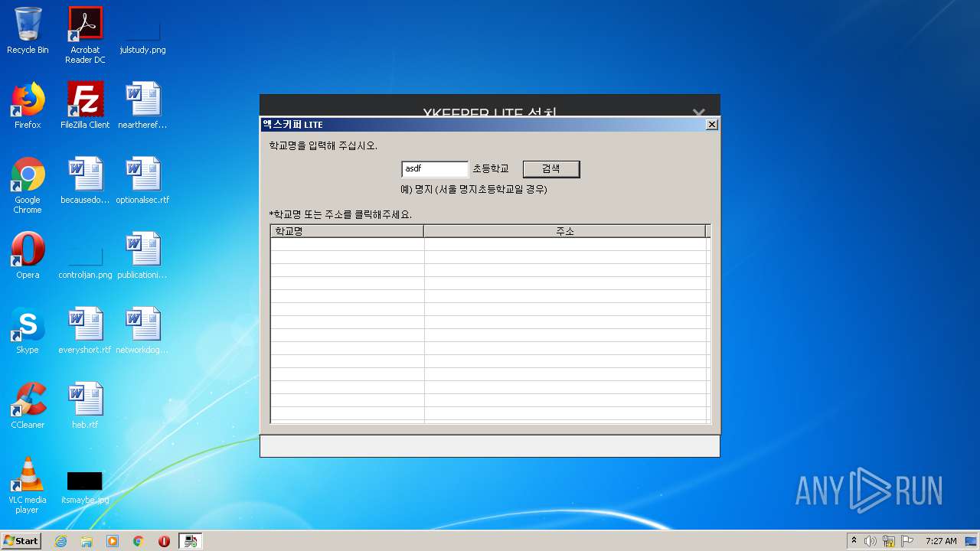Open the volume control tray icon

(871, 541)
